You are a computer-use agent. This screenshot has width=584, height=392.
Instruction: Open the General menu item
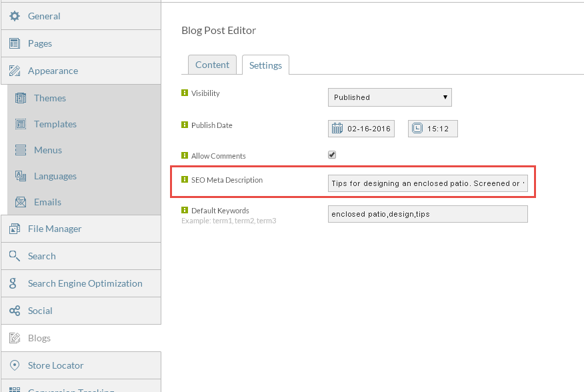tap(81, 16)
